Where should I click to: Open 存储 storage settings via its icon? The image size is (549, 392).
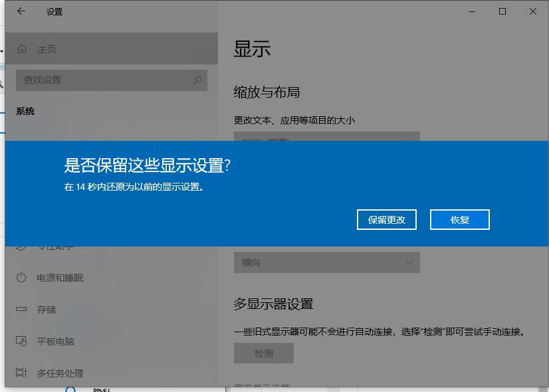click(x=20, y=310)
